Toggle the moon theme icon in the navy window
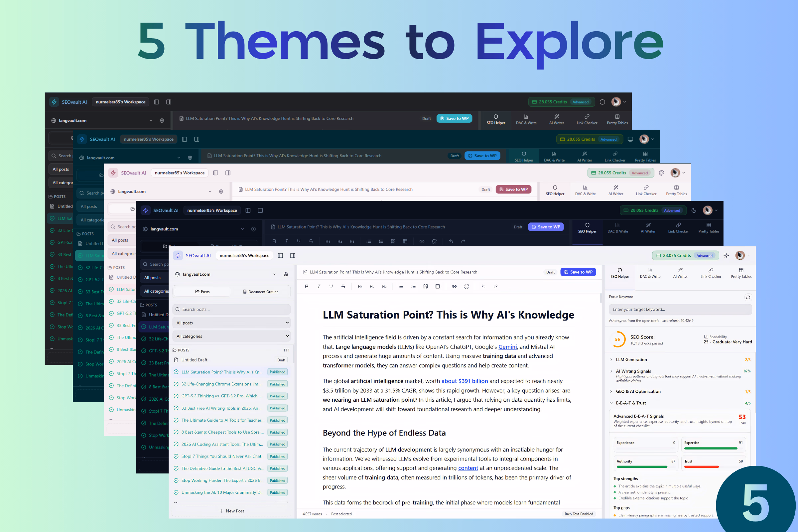798x532 pixels. [x=694, y=210]
